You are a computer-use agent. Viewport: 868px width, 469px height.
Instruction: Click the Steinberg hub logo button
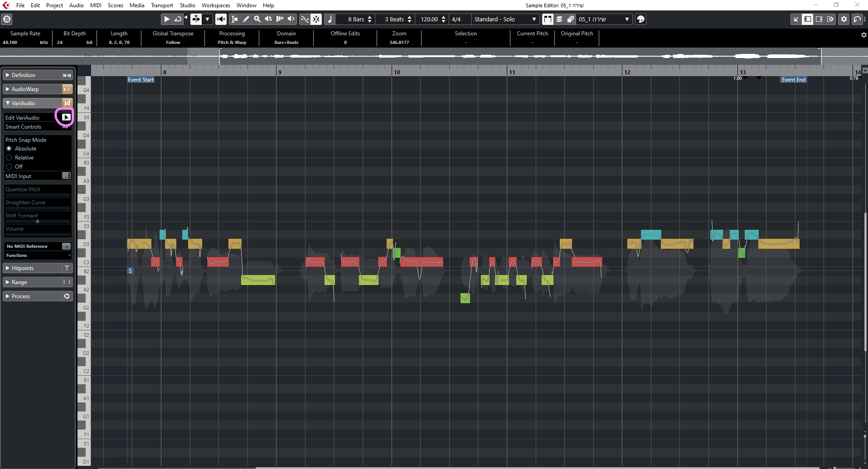[x=7, y=19]
